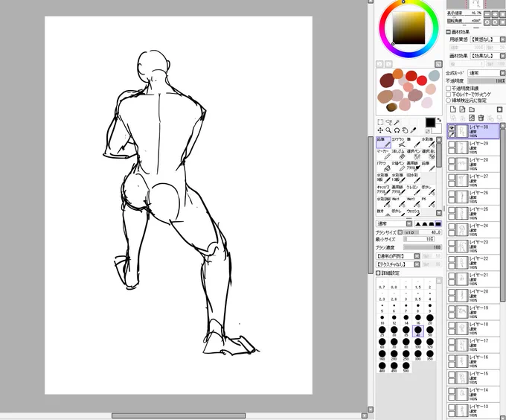The width and height of the screenshot is (506, 420).
Task: Choose the バケツ bucket fill tool
Action: tap(384, 166)
